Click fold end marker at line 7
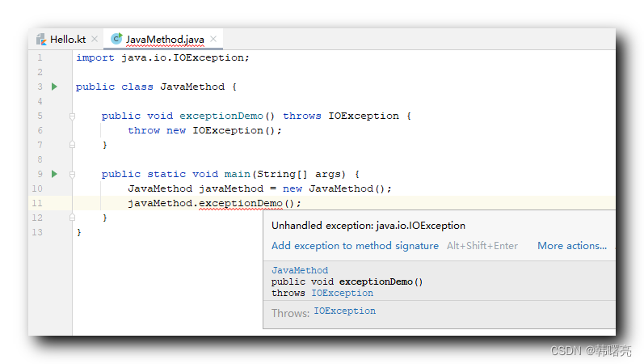This screenshot has height=364, width=644. [72, 145]
